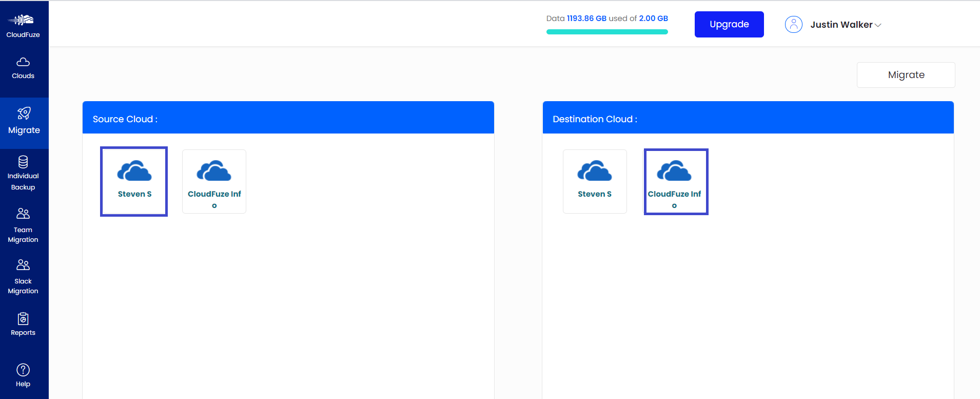Open Individual Backup from the sidebar
Viewport: 980px width, 399px height.
23,174
